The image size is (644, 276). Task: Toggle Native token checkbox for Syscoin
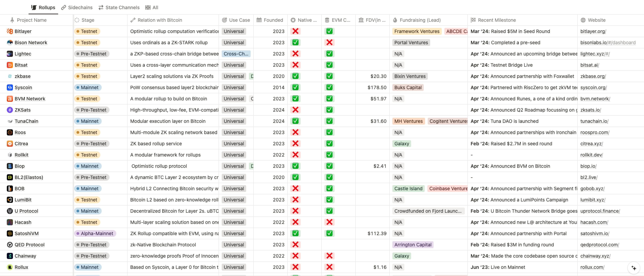(295, 88)
